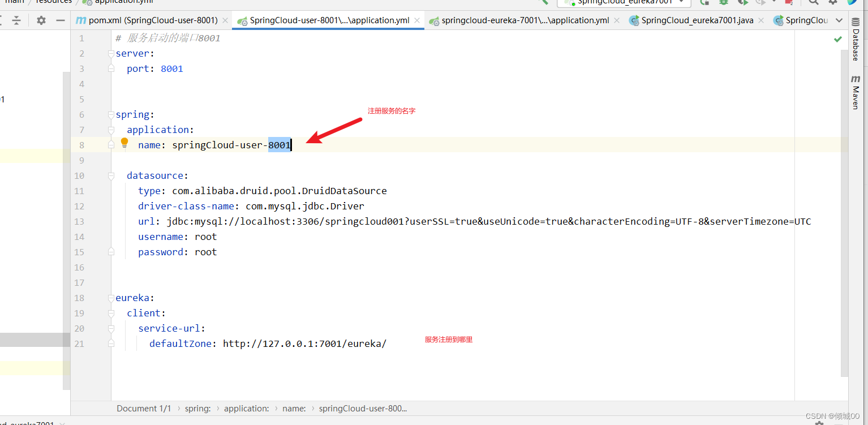Close SpringCloud-user-8001 application.yml tab
This screenshot has height=425, width=868.
[417, 20]
